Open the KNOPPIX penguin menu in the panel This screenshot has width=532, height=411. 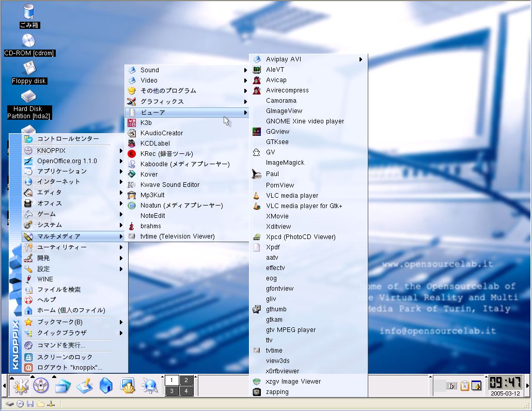(x=41, y=386)
